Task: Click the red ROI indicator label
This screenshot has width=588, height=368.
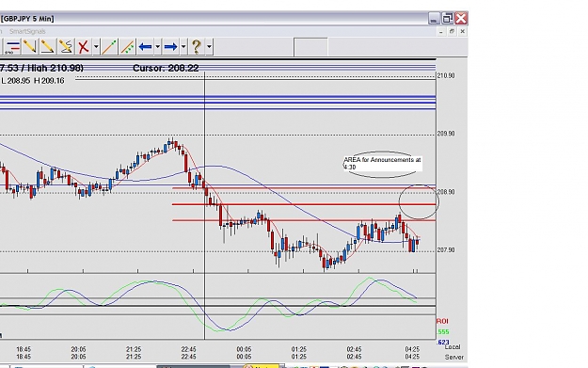Action: 442,321
